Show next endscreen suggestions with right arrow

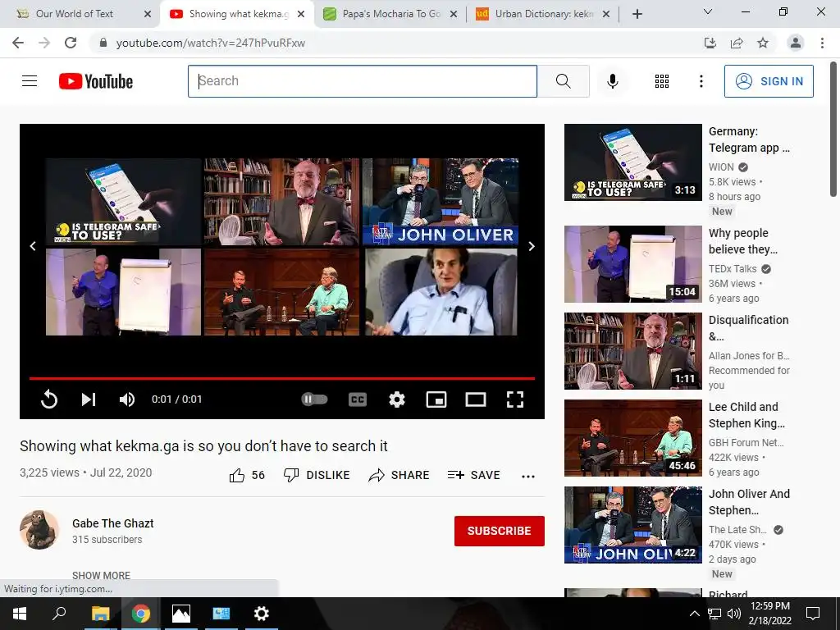[532, 246]
